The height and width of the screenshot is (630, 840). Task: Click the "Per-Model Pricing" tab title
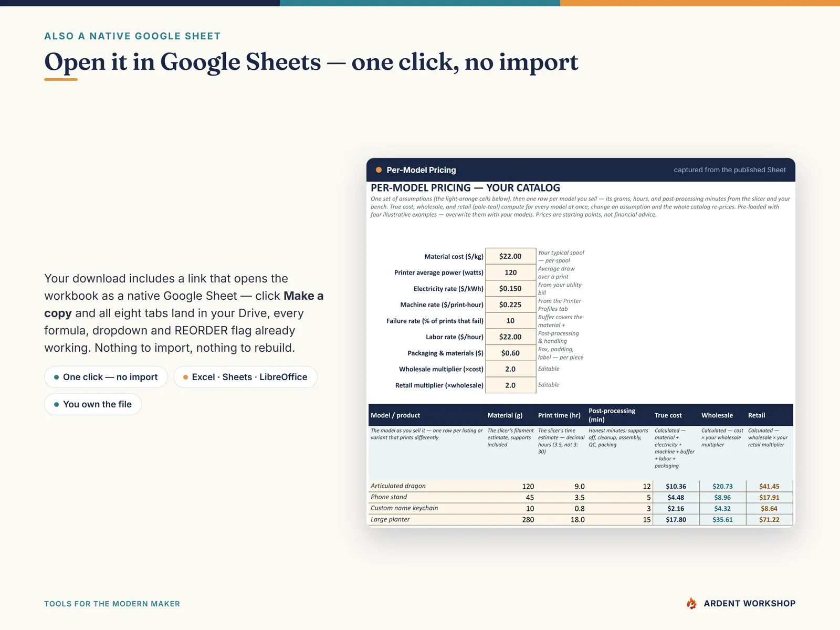tap(421, 170)
